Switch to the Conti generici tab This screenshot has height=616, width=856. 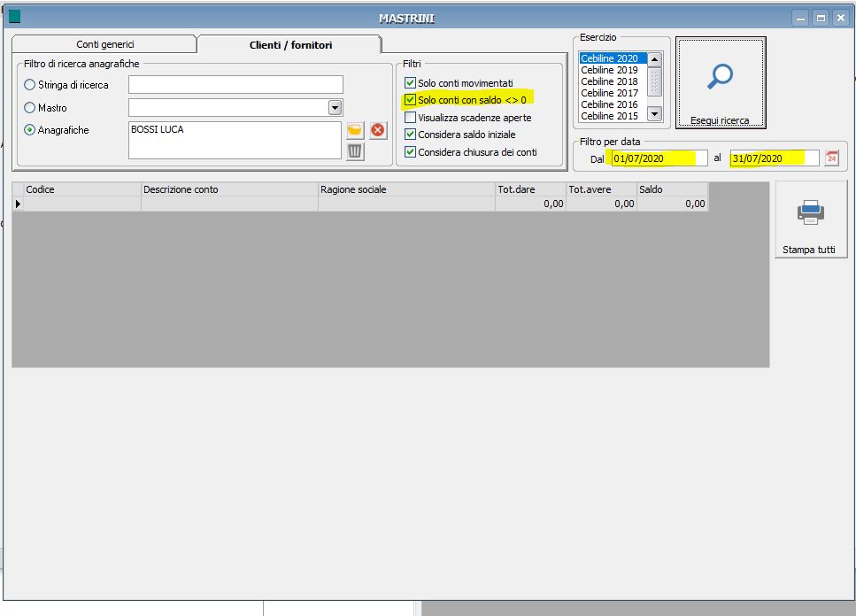[x=104, y=44]
